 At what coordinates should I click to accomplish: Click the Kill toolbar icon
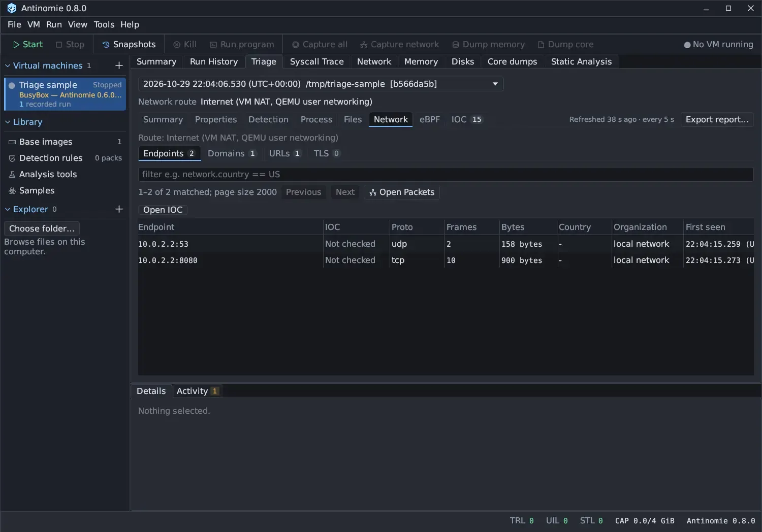point(177,45)
